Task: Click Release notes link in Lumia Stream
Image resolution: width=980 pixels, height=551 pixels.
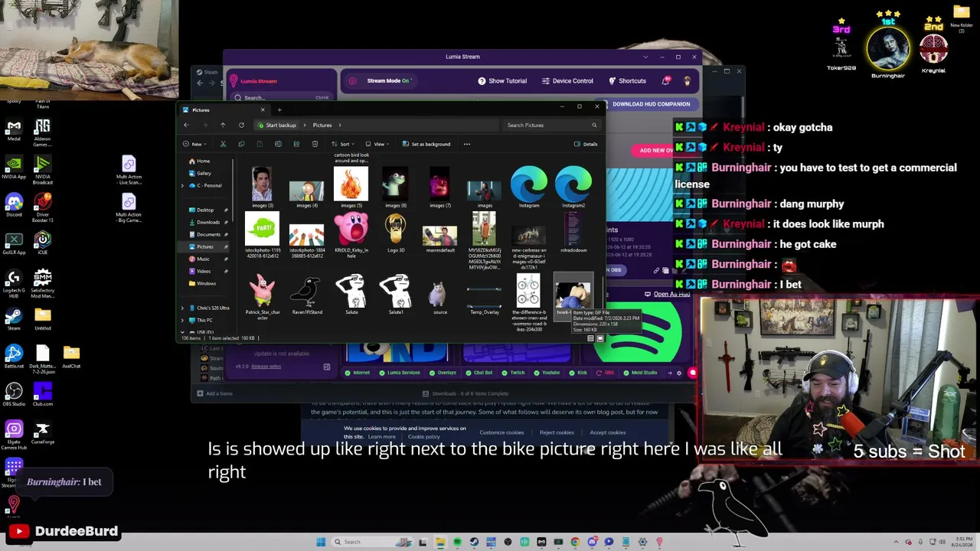Action: point(266,366)
